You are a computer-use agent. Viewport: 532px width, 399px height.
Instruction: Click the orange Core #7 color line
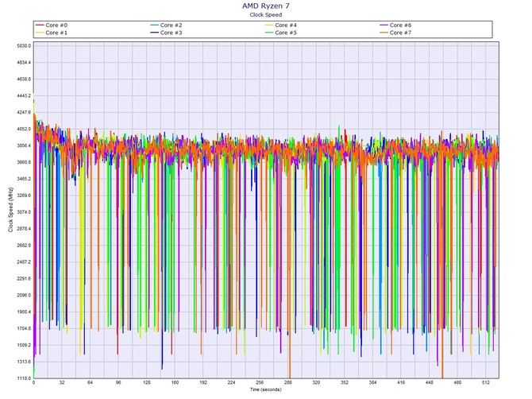tap(384, 33)
